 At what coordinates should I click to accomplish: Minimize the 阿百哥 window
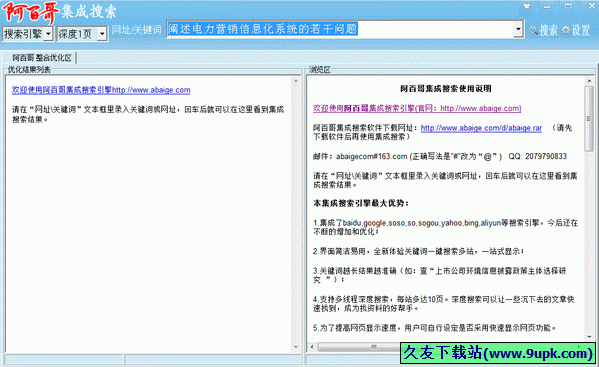click(547, 6)
